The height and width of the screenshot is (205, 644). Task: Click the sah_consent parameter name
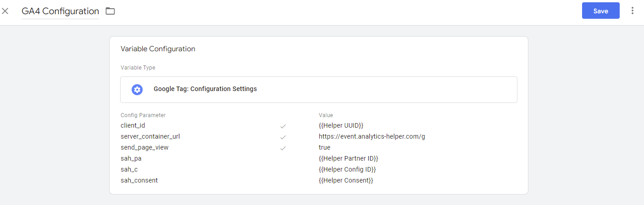tap(139, 180)
